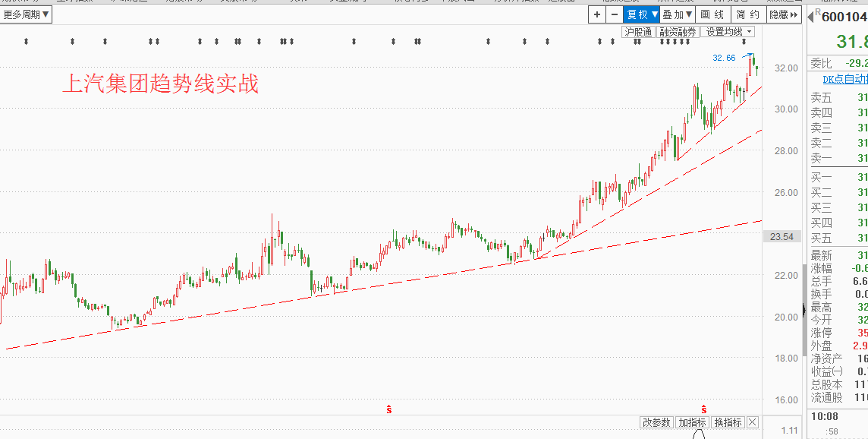Zoom out chart with minus button
Image resolution: width=868 pixels, height=439 pixels.
(x=614, y=15)
